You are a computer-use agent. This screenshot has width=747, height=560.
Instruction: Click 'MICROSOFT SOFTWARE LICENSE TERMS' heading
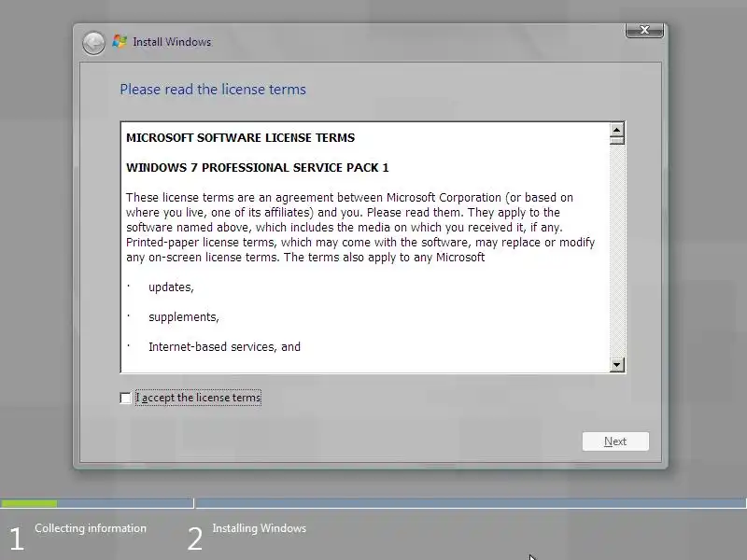point(241,137)
